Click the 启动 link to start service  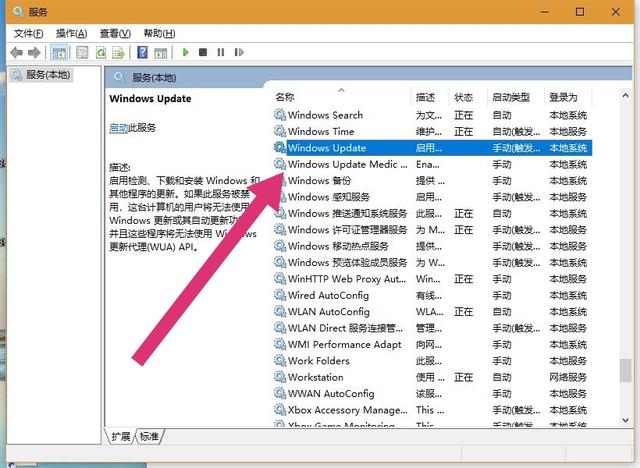click(x=118, y=128)
